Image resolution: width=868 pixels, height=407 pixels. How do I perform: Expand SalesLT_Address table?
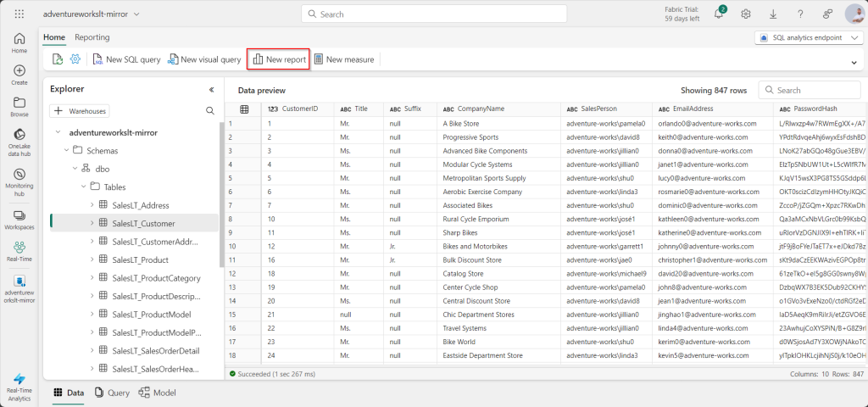pos(92,205)
